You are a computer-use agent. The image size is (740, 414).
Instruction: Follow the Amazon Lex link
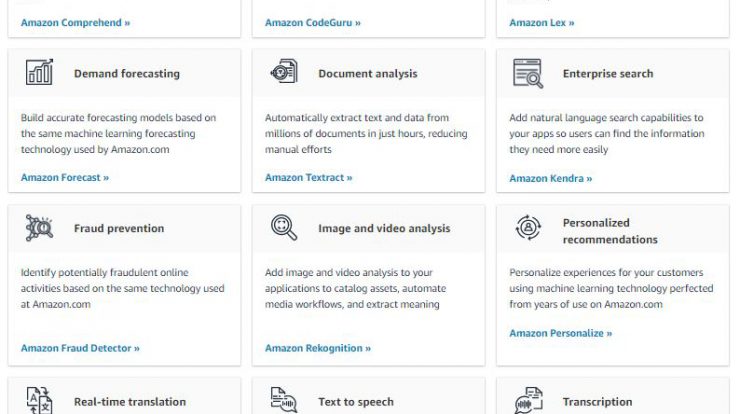(541, 22)
